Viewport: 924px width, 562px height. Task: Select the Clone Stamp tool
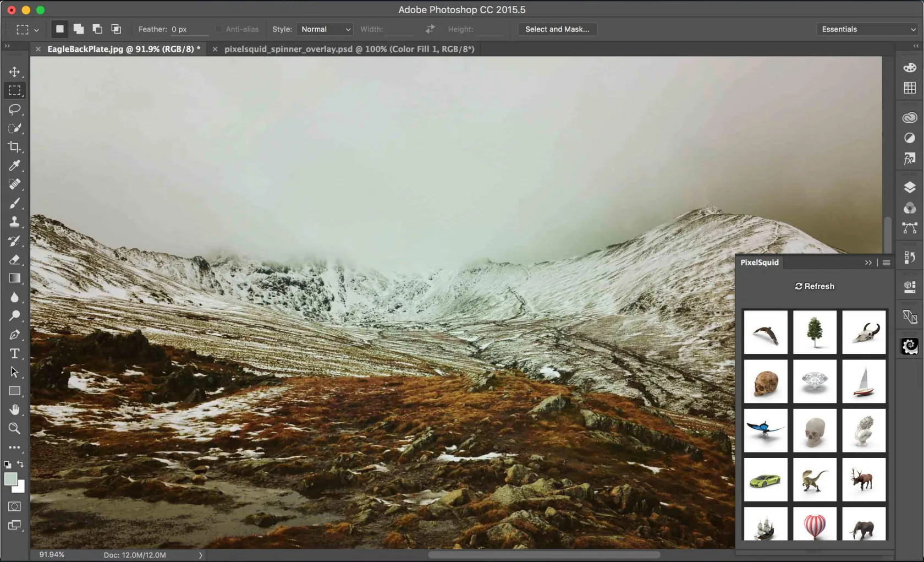click(x=14, y=222)
